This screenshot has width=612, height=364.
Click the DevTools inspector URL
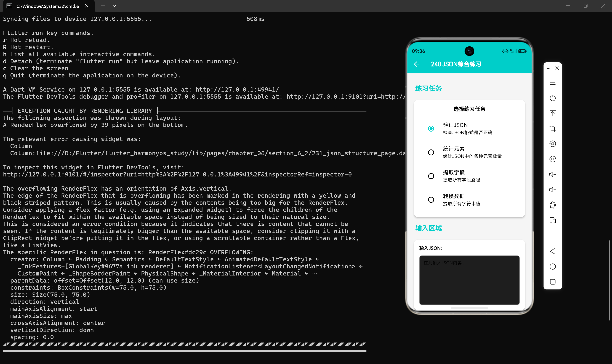pos(177,174)
